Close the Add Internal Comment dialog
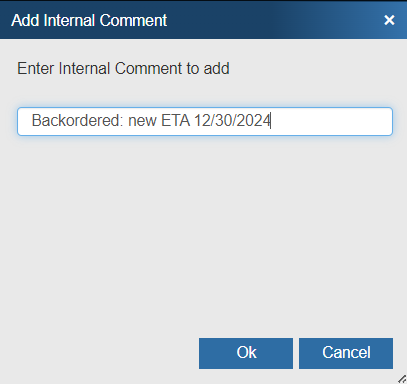The image size is (407, 384). tap(389, 20)
